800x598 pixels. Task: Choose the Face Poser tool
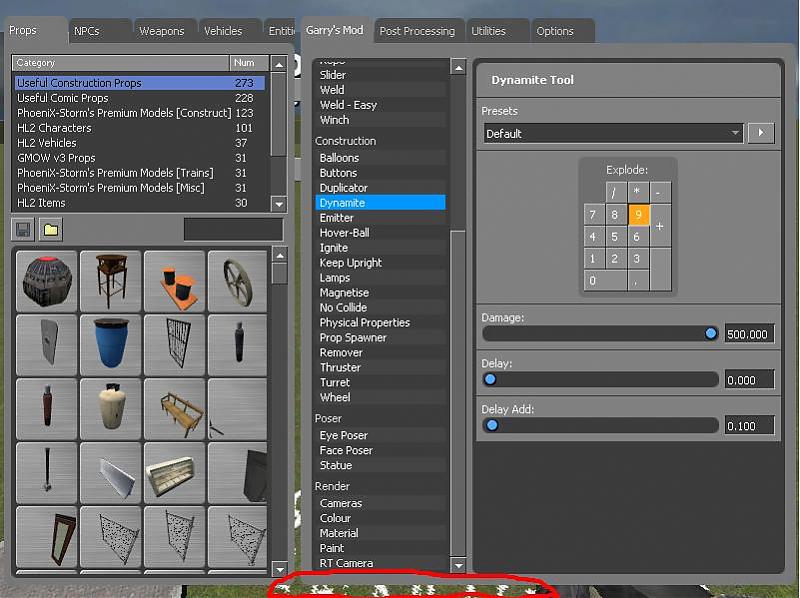(346, 450)
